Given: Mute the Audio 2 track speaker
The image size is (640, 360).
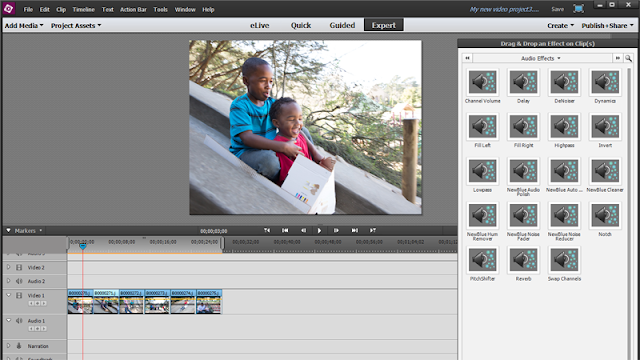Looking at the screenshot, I should click(19, 281).
